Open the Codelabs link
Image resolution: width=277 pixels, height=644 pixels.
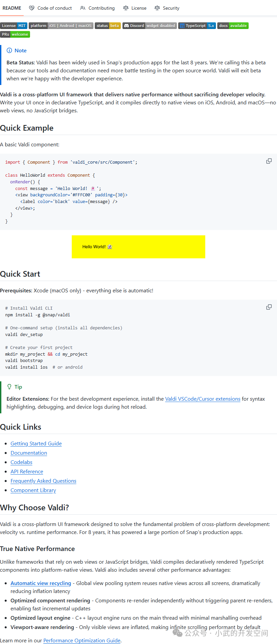[x=21, y=462]
